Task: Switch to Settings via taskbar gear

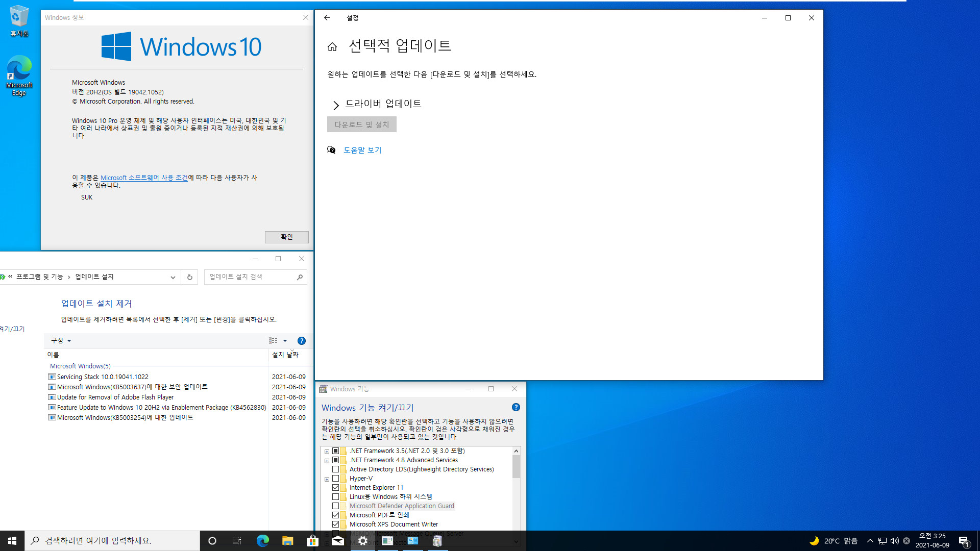Action: (x=362, y=541)
